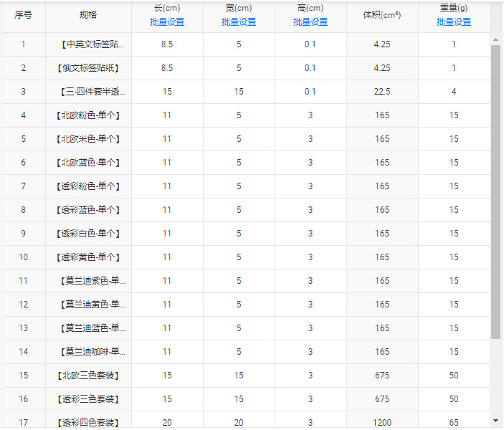Screen dimensions: 504x430
Task: Click 批量设置 under 重量(g) column
Action: [x=454, y=22]
